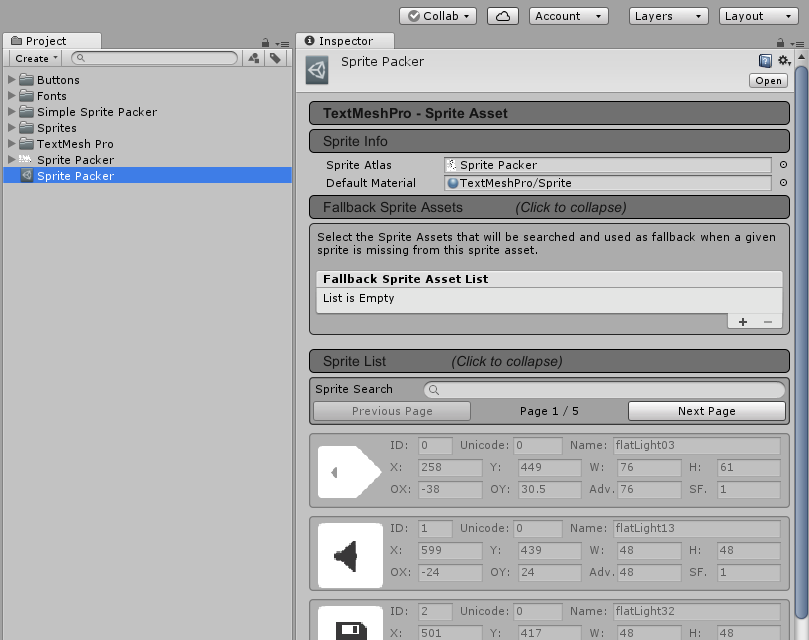Click the Name field showing flatLight13

point(697,529)
